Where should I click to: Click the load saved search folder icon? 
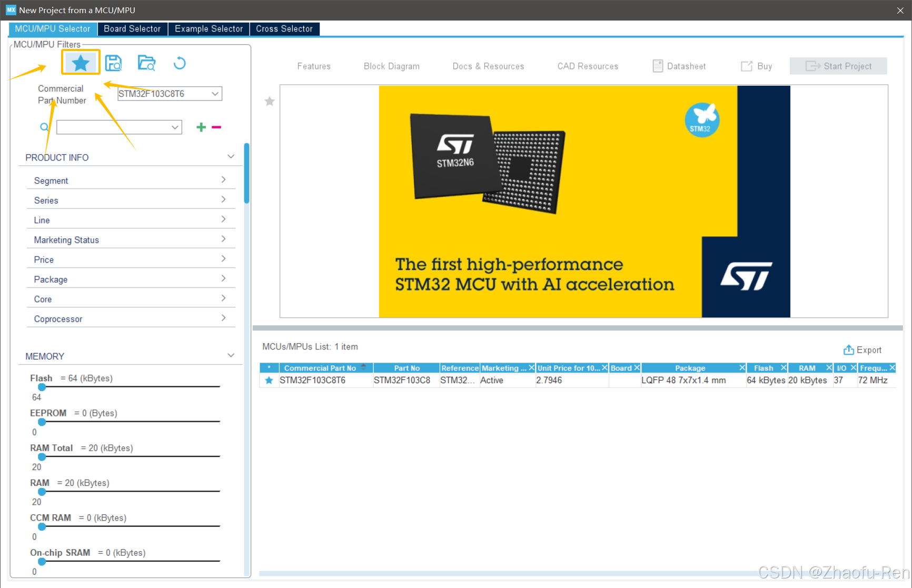[x=146, y=63]
